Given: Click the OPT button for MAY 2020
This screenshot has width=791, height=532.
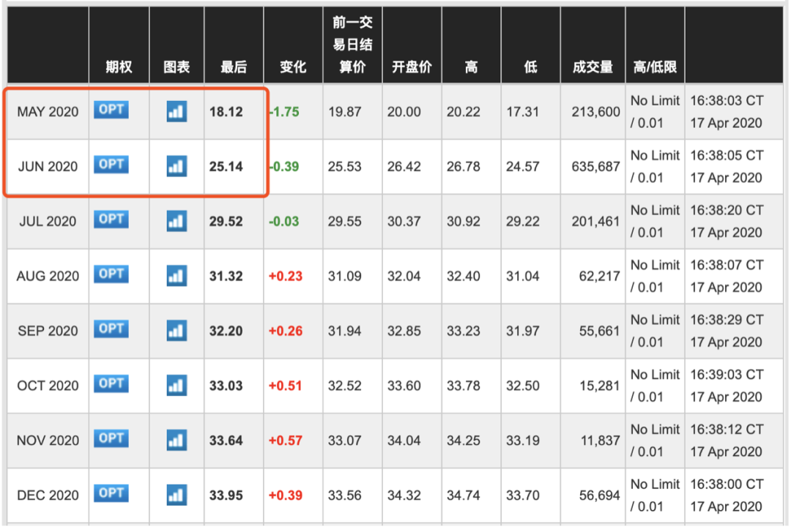Looking at the screenshot, I should coord(111,110).
